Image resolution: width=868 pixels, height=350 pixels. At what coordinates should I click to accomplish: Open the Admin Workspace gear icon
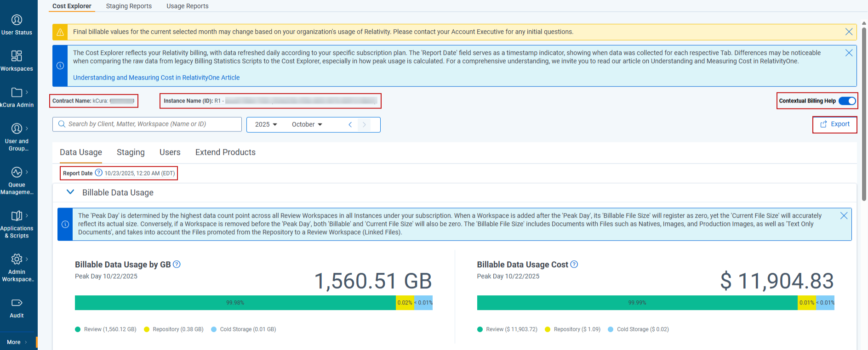17,259
